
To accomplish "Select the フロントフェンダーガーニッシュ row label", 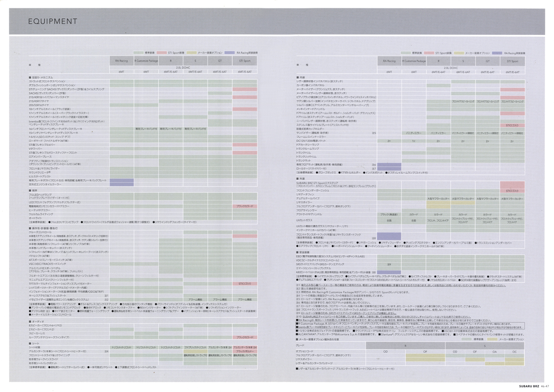I will point(313,191).
